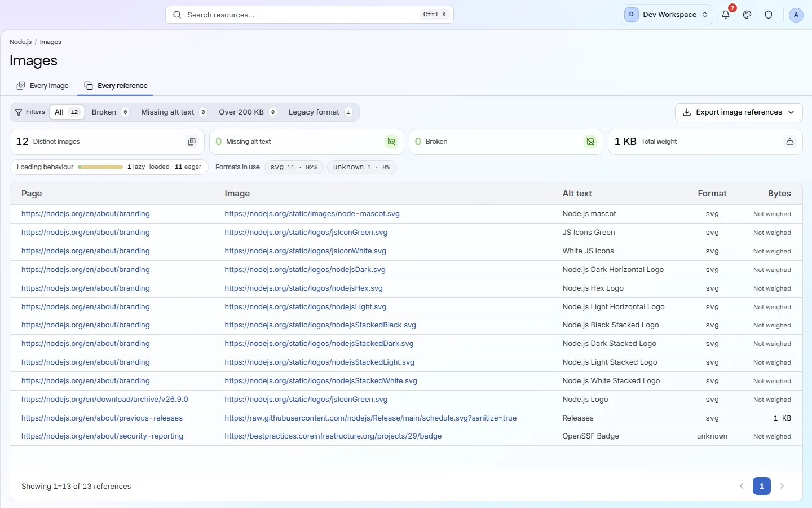Viewport: 812px width, 508px height.
Task: Click the 'unknown' format cell
Action: pyautogui.click(x=712, y=436)
